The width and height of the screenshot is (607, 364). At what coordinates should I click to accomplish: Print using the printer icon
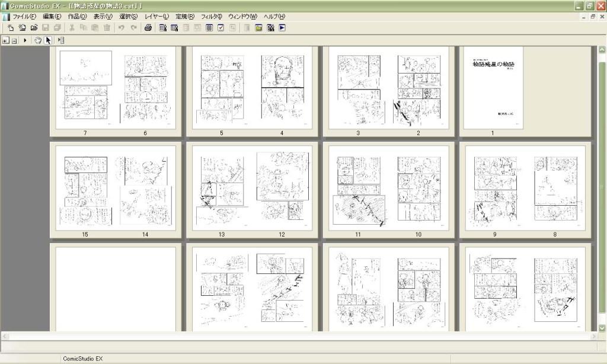pos(148,27)
